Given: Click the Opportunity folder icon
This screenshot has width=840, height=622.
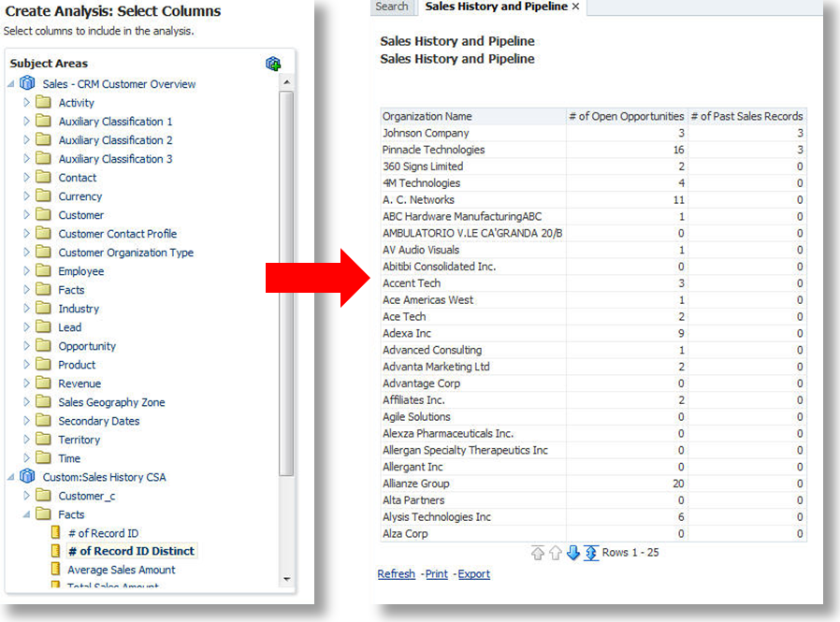Looking at the screenshot, I should click(x=43, y=346).
